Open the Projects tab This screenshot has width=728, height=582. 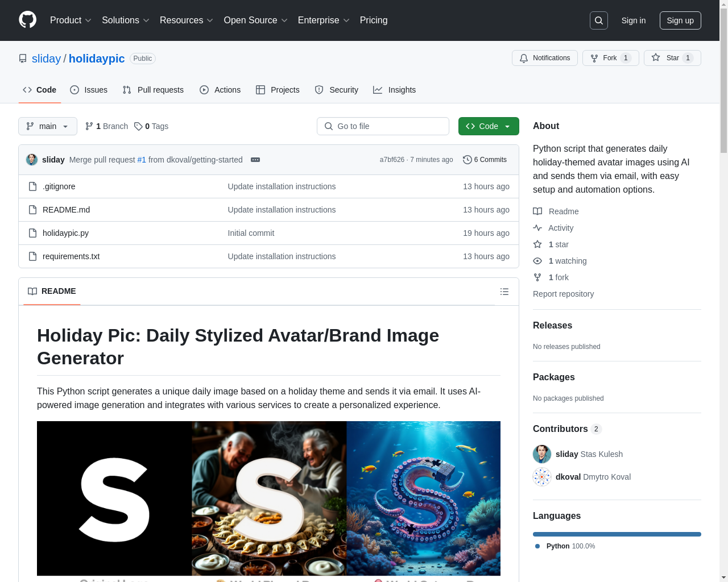coord(278,90)
